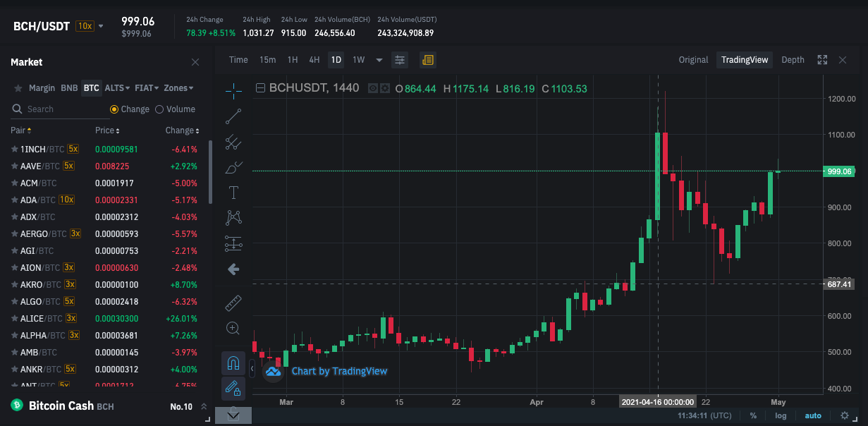Image resolution: width=868 pixels, height=426 pixels.
Task: Select the ruler measure tool
Action: coord(233,303)
